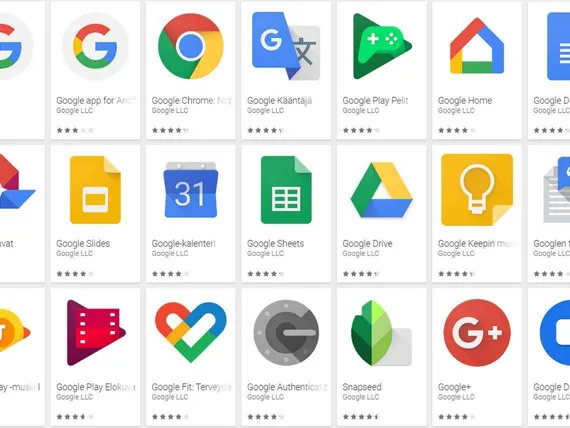Screen dimensions: 570x428
Task: Click the Google Drive triangle icon
Action: 382,190
